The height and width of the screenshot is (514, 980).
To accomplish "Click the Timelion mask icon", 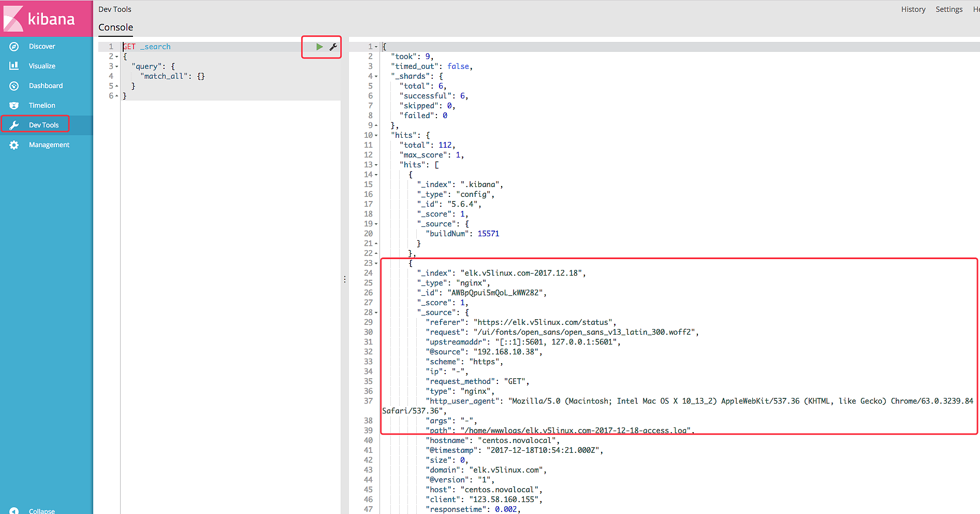I will coord(14,106).
